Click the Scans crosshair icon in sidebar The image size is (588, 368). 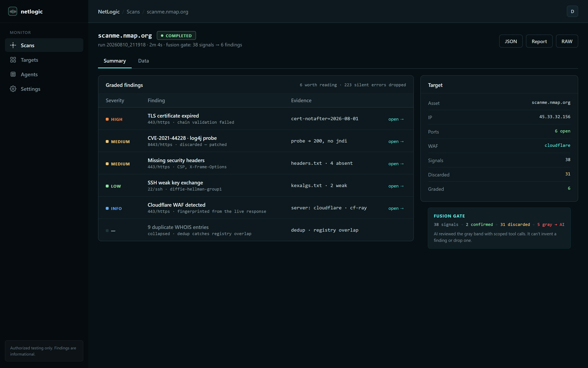pos(13,45)
